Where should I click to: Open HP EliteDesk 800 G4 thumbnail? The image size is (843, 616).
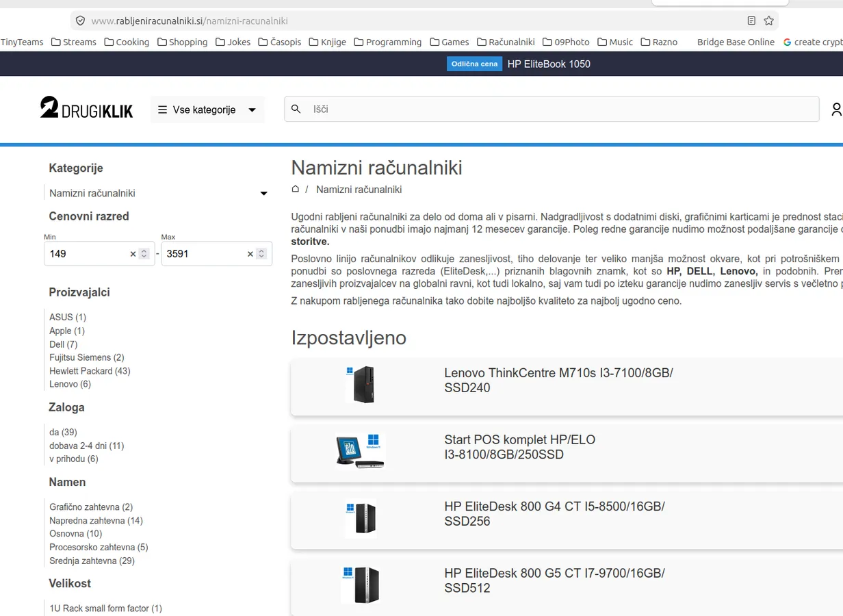(x=361, y=518)
